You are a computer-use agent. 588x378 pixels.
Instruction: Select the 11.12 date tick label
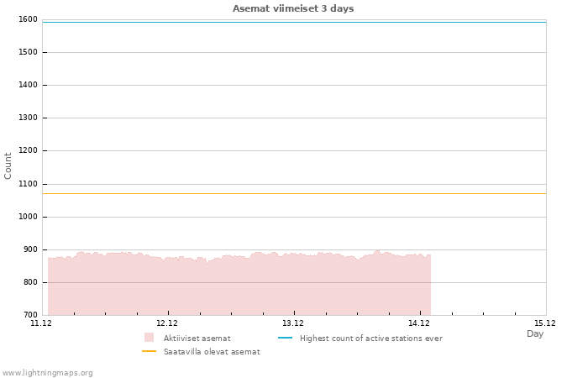[41, 323]
